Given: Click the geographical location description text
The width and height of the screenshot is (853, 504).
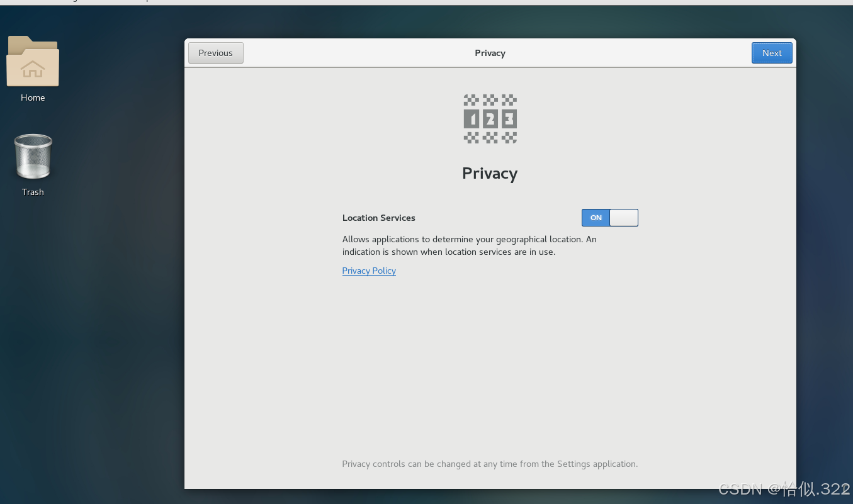Looking at the screenshot, I should tap(469, 245).
